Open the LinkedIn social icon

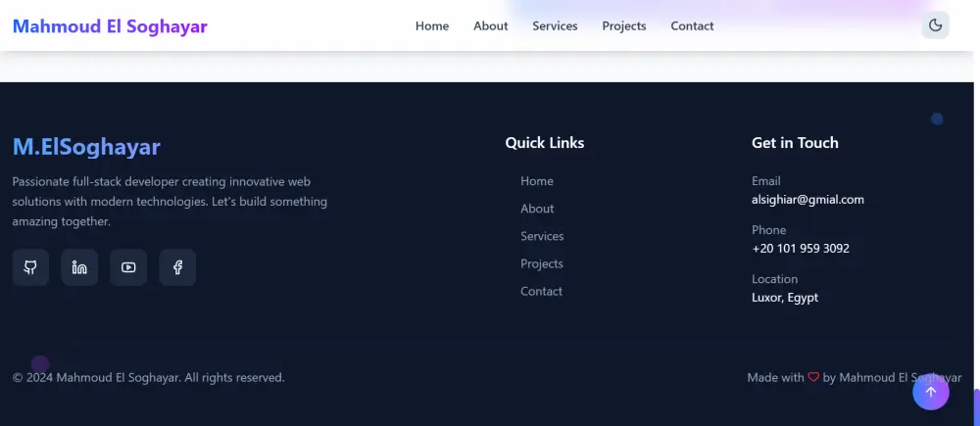[79, 267]
